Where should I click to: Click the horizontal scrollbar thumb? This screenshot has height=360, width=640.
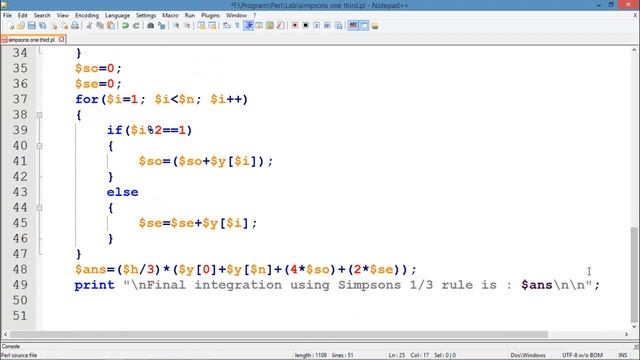coord(279,334)
